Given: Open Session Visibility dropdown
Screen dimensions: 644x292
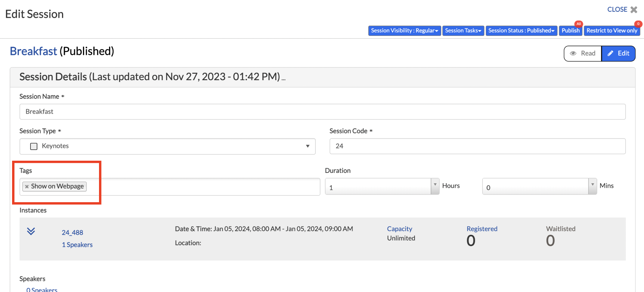Looking at the screenshot, I should tap(405, 31).
